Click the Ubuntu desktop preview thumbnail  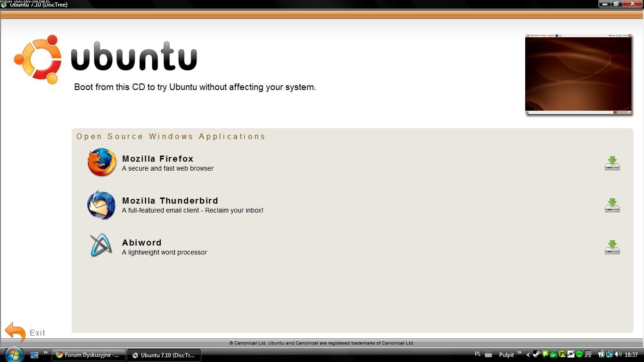[578, 74]
